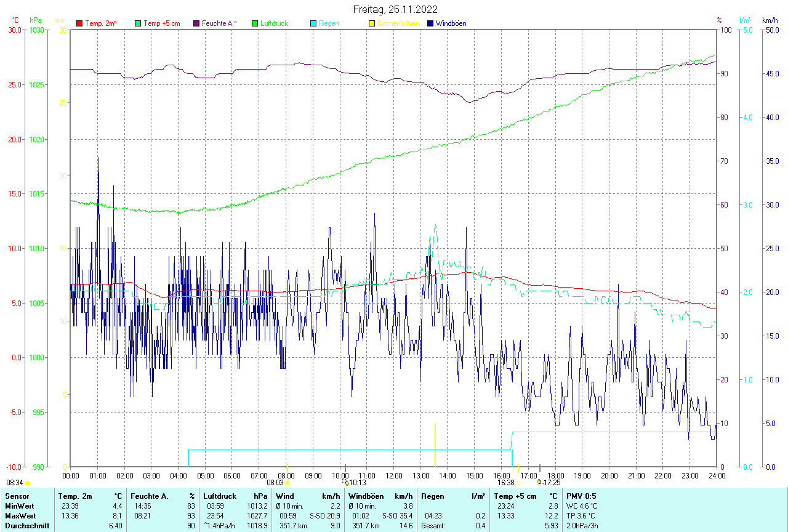This screenshot has width=788, height=532.
Task: Click the bright green Luftdruck legend swatch
Action: (x=255, y=23)
